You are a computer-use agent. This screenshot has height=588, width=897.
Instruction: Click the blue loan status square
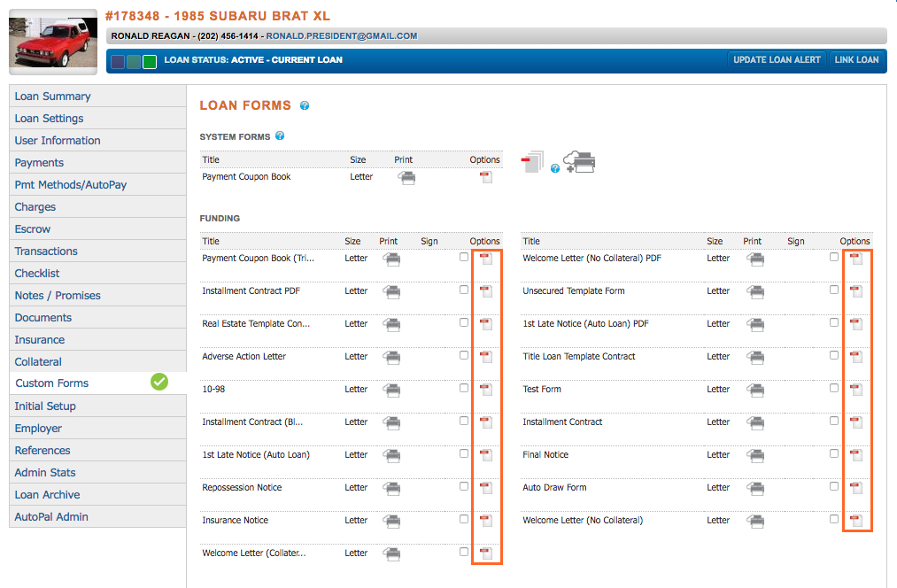[118, 62]
